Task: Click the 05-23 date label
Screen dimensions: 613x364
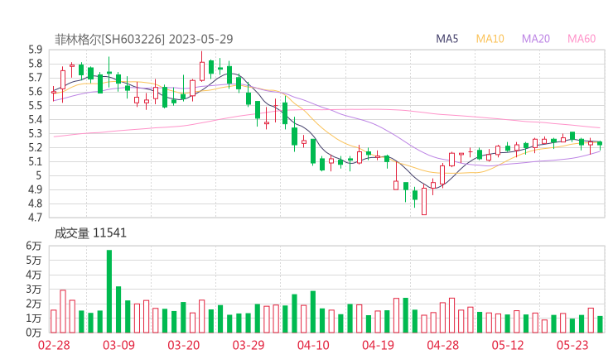Action: pos(572,345)
